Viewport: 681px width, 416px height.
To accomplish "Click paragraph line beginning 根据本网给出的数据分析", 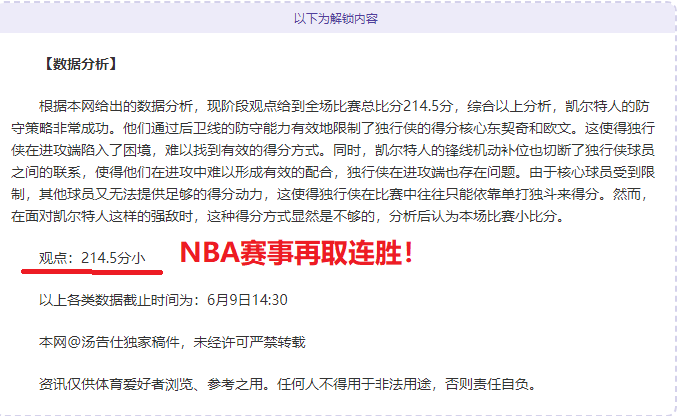I will 344,106.
